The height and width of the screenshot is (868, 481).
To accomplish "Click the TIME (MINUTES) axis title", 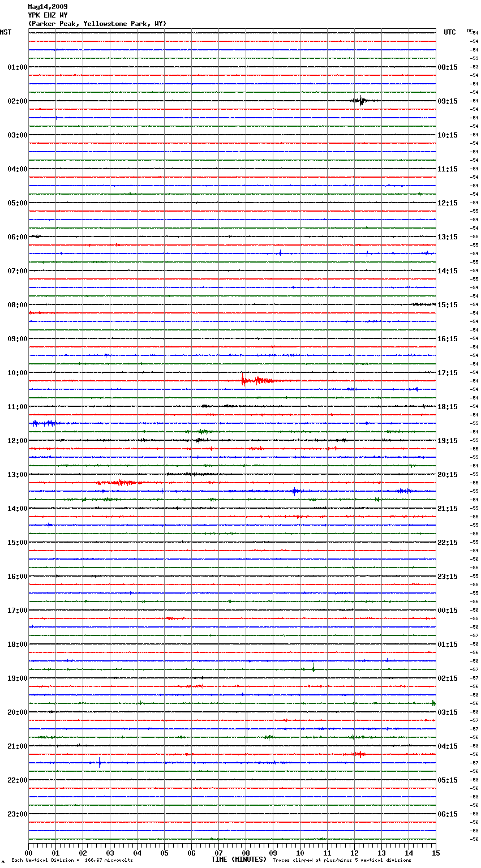I will (x=239, y=860).
